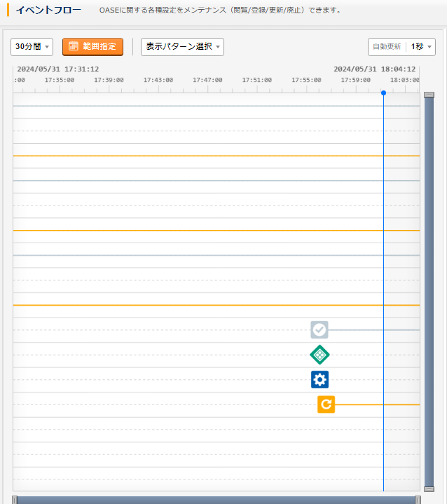Click the gray checkmark event icon

[x=319, y=329]
